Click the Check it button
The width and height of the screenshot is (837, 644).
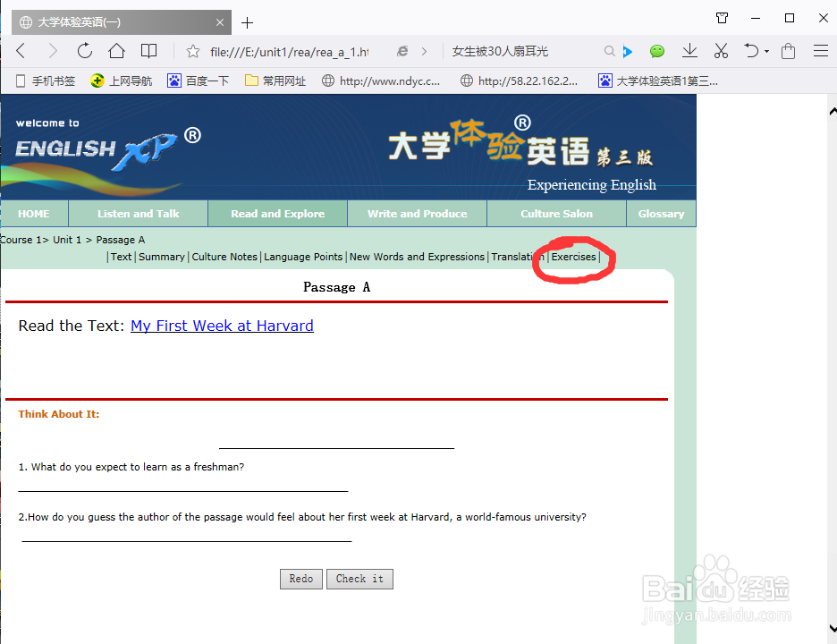point(359,579)
